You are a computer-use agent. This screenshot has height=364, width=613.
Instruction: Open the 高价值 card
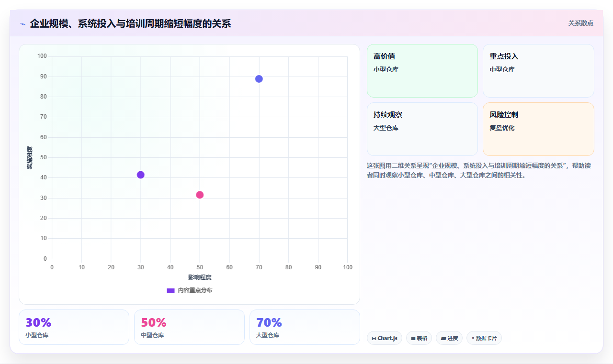click(422, 71)
